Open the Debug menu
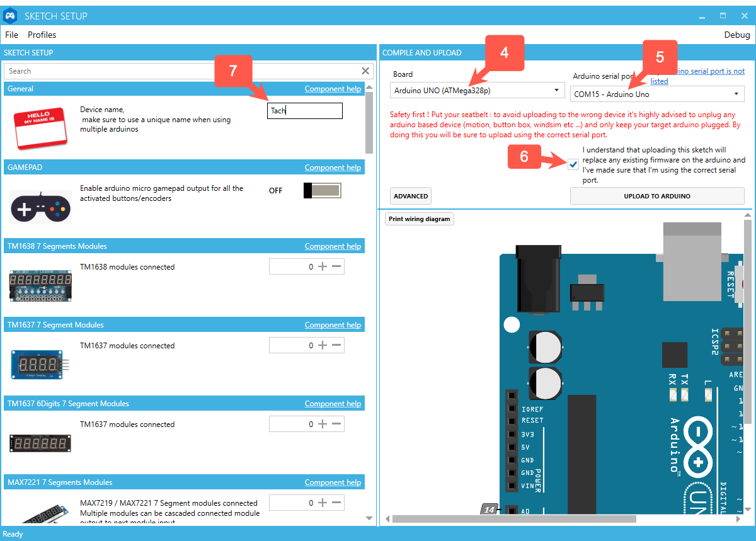The width and height of the screenshot is (756, 541). pyautogui.click(x=737, y=35)
